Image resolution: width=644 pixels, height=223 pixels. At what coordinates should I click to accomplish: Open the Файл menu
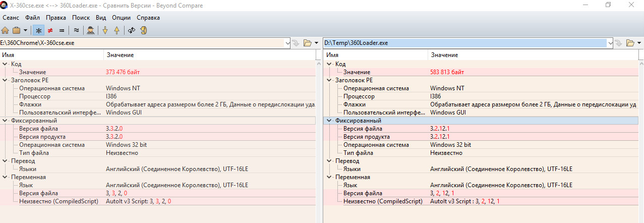click(33, 18)
